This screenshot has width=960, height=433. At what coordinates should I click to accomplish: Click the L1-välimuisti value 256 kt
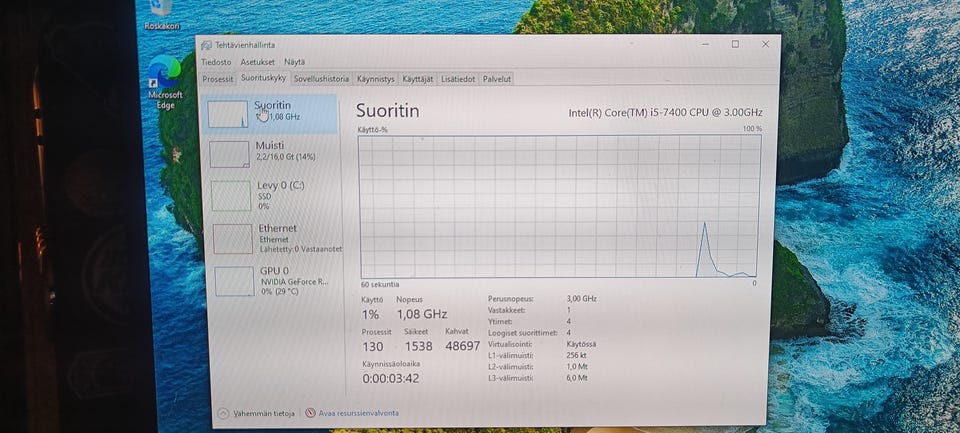pyautogui.click(x=577, y=355)
